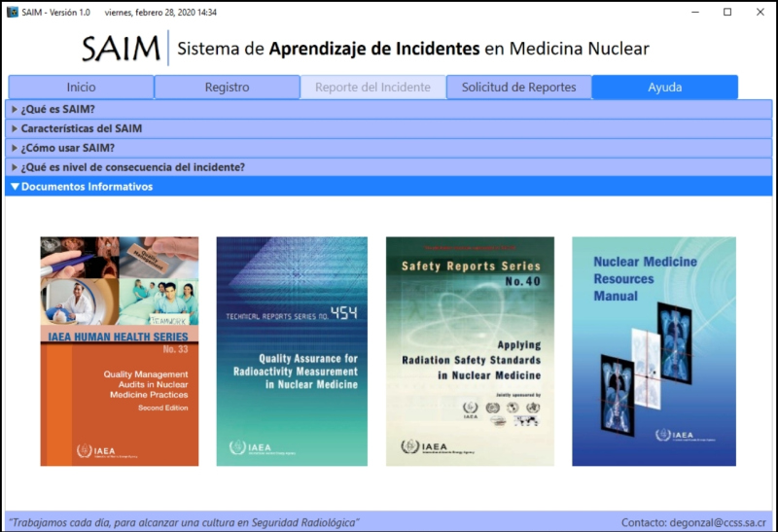Viewport: 778px width, 532px height.
Task: Open Safety Reports Series No. 40 cover
Action: tap(470, 351)
